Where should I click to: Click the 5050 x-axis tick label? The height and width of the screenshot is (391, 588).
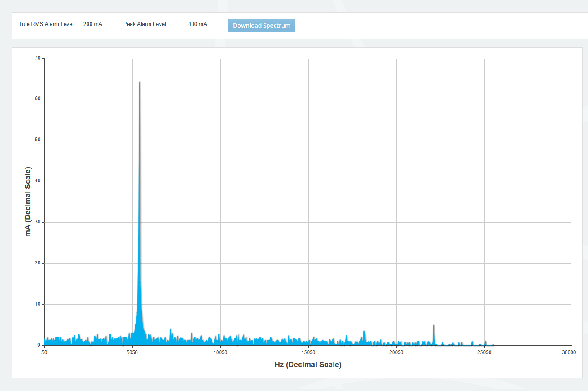(x=132, y=352)
